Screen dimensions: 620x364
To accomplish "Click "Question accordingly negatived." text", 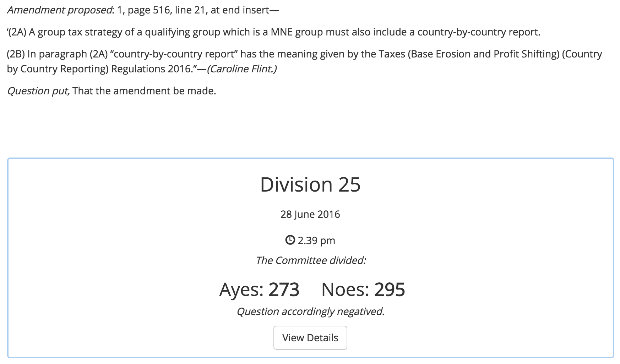I will tap(310, 311).
